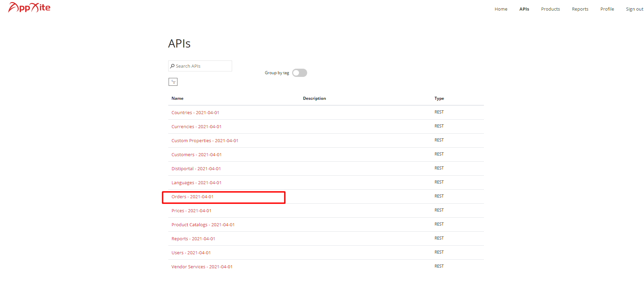Open the Profile page
Viewport: 644px width, 284px height.
pyautogui.click(x=607, y=9)
